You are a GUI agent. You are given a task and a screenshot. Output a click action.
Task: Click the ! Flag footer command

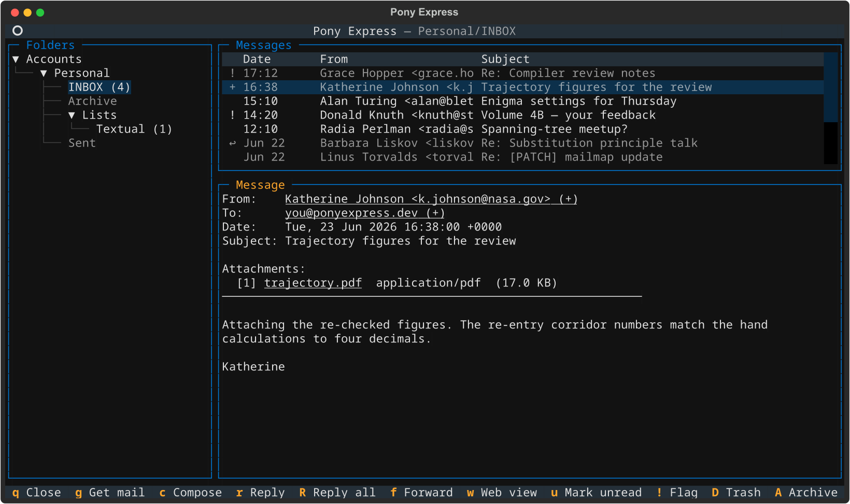click(x=677, y=493)
